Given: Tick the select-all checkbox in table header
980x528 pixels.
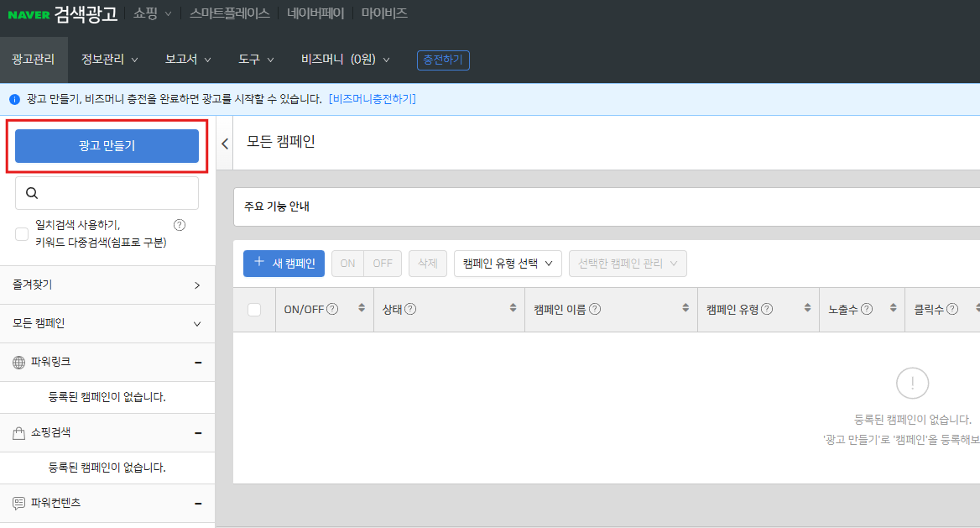Looking at the screenshot, I should point(254,310).
